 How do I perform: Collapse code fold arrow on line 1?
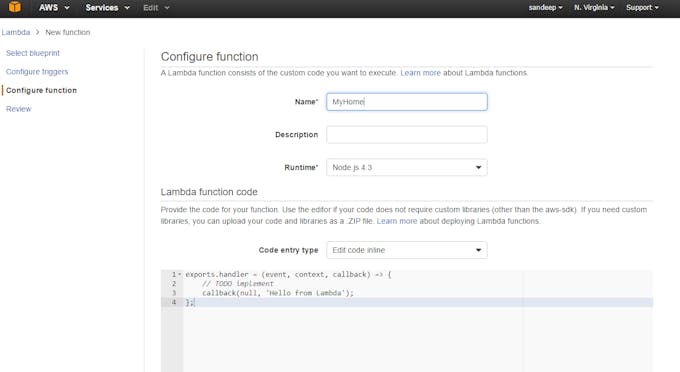coord(180,274)
